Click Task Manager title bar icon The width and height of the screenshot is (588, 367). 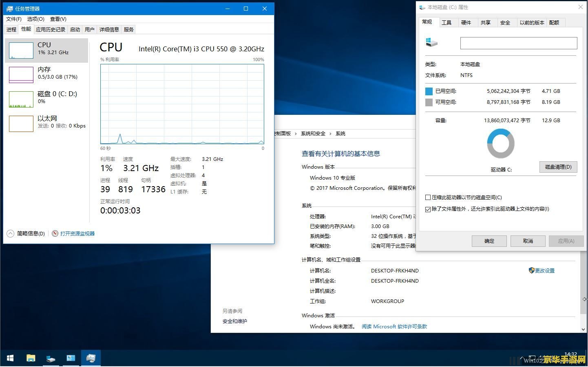tap(9, 9)
